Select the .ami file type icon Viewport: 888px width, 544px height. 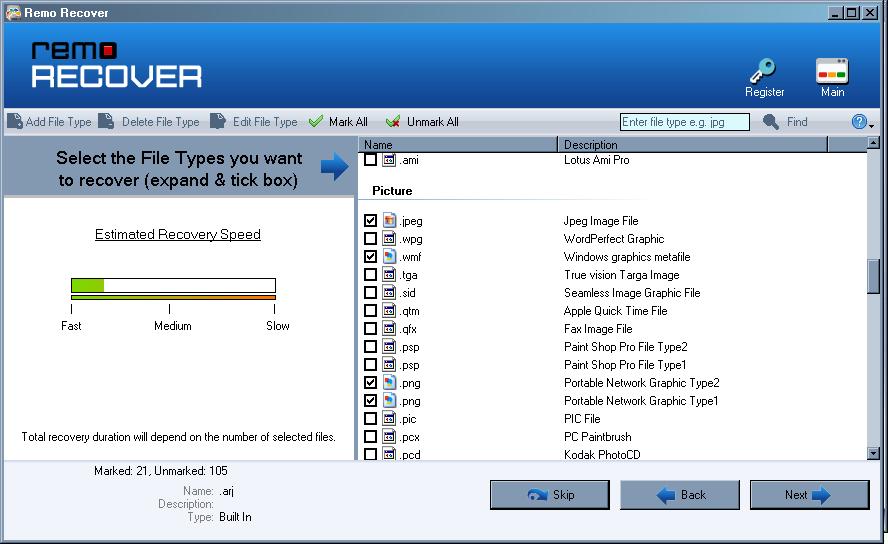click(x=389, y=160)
